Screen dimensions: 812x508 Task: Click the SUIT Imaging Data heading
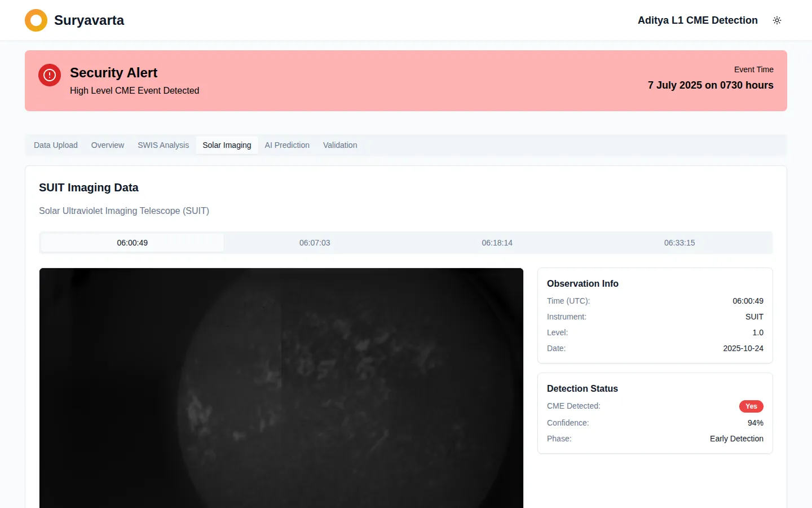pos(89,187)
